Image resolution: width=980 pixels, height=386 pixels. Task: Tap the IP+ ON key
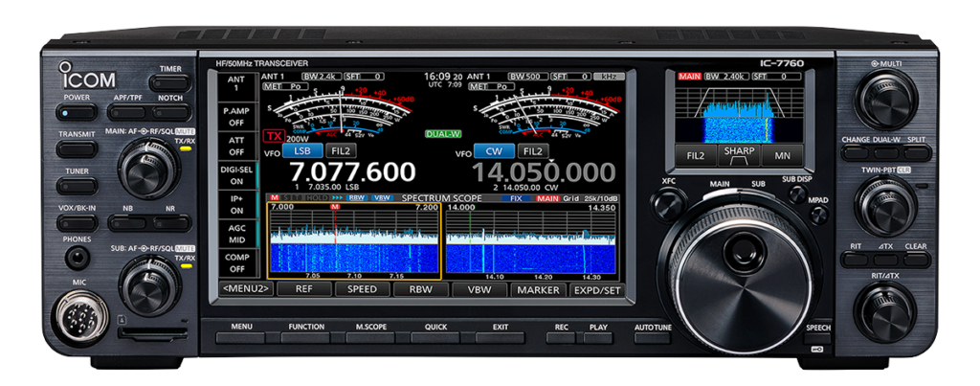(236, 205)
